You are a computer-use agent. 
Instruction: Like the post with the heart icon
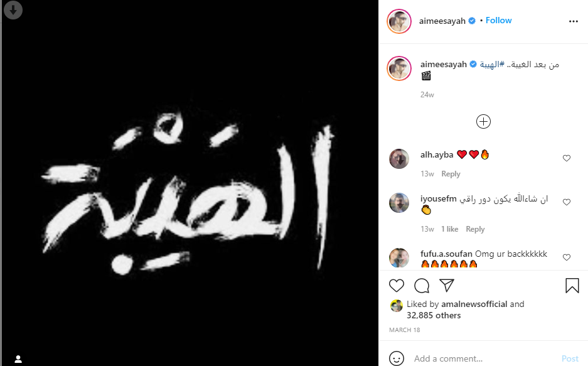pos(397,286)
